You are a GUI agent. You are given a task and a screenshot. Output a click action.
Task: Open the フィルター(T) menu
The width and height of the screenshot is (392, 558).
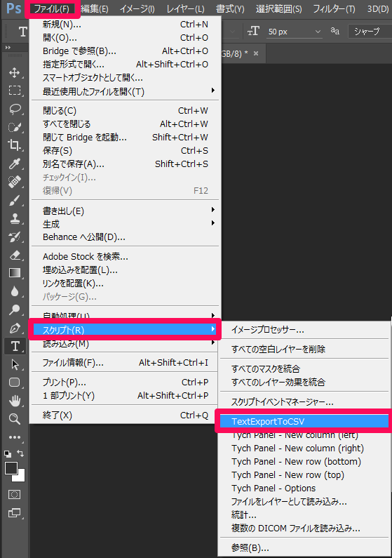coord(334,8)
